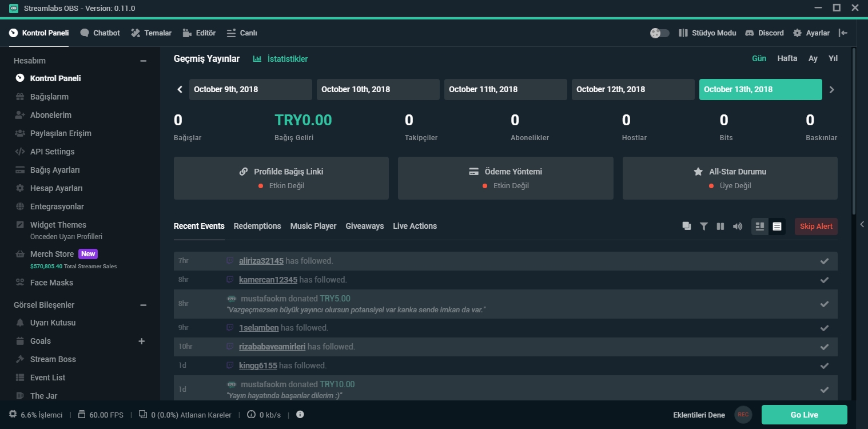Start recording with the REC button
Screen dimensions: 868x429
click(x=743, y=415)
